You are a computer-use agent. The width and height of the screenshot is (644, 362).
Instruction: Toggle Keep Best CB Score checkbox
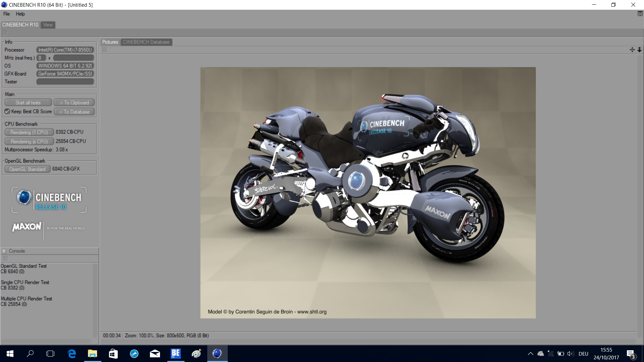(x=7, y=112)
